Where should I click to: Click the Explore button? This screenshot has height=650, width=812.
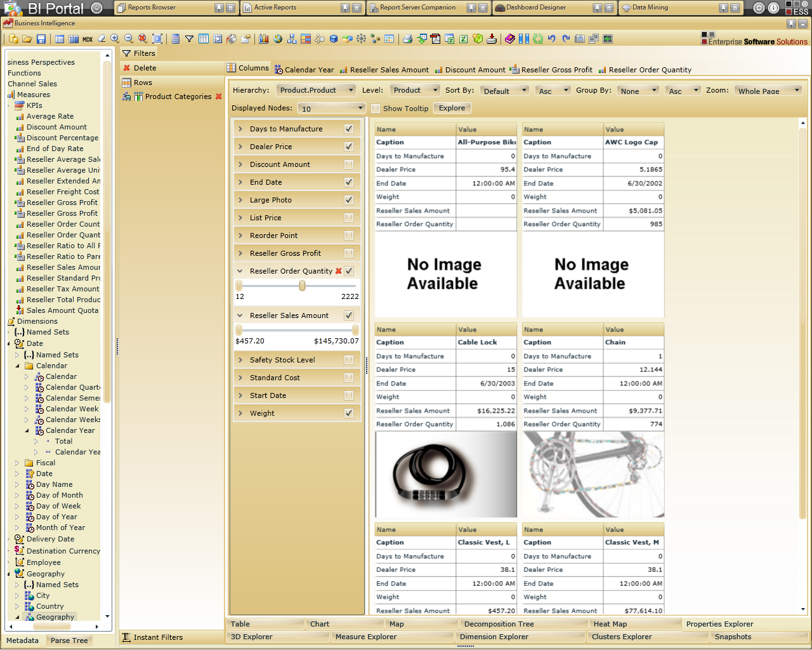click(x=452, y=108)
